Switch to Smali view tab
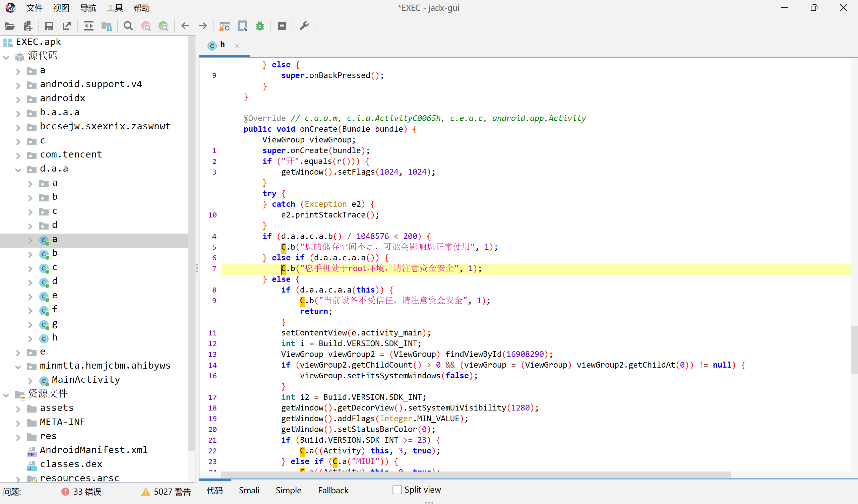858x504 pixels. click(x=249, y=490)
